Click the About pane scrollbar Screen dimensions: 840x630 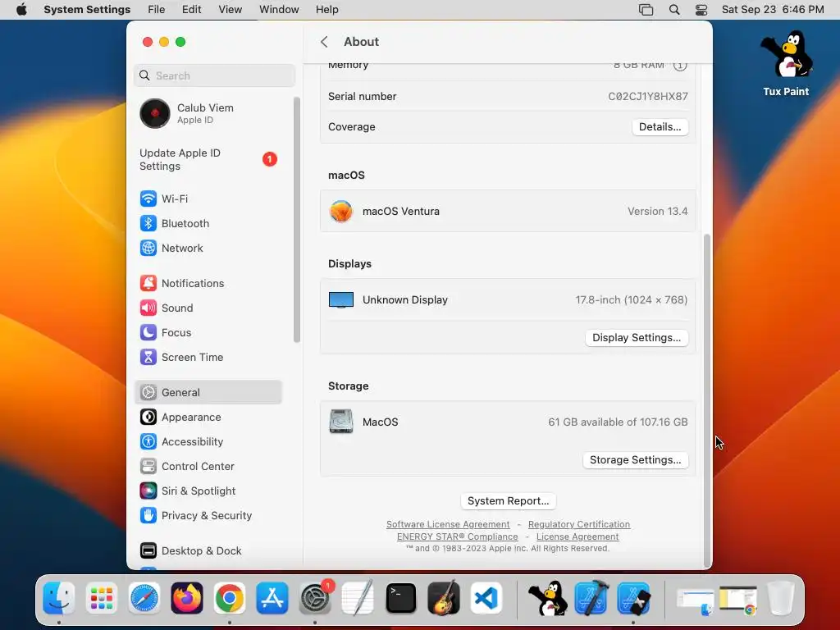707,399
